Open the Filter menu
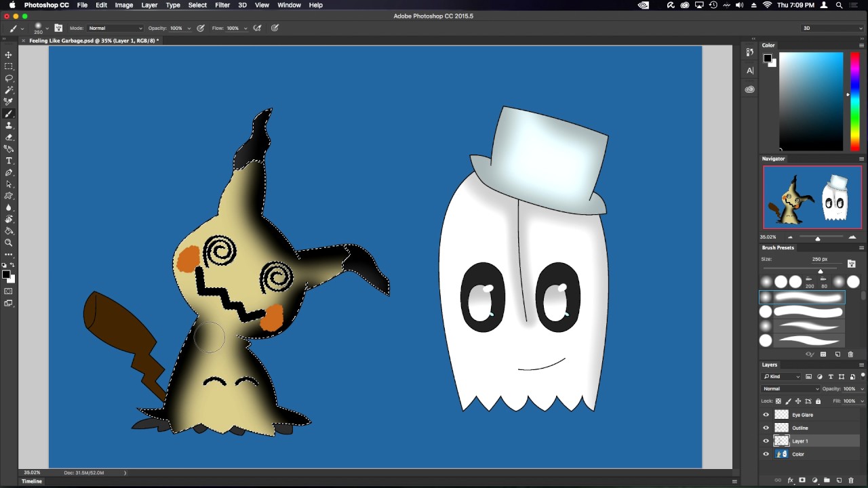Viewport: 868px width, 488px height. 222,5
